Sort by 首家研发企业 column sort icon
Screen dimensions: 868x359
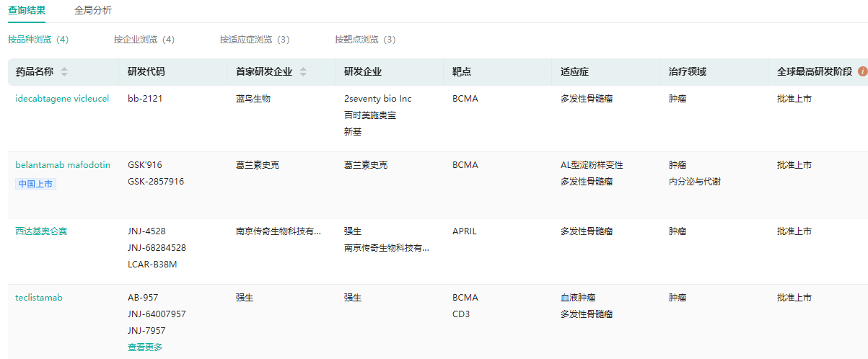303,72
